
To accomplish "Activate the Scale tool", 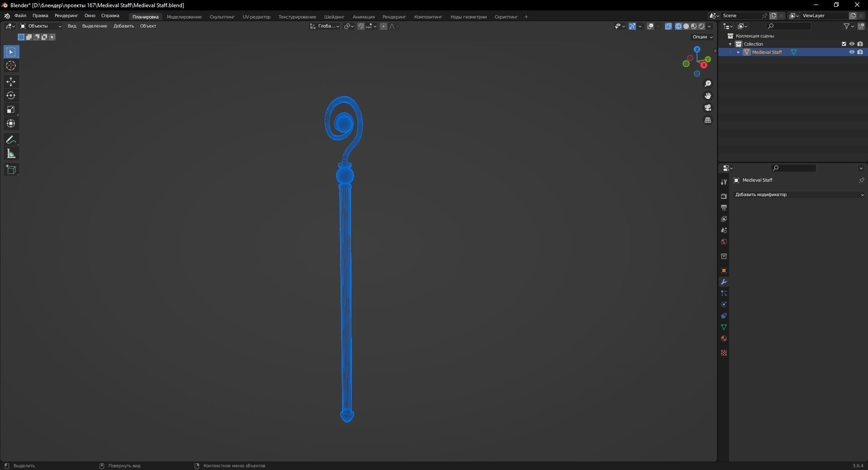I will click(x=11, y=109).
